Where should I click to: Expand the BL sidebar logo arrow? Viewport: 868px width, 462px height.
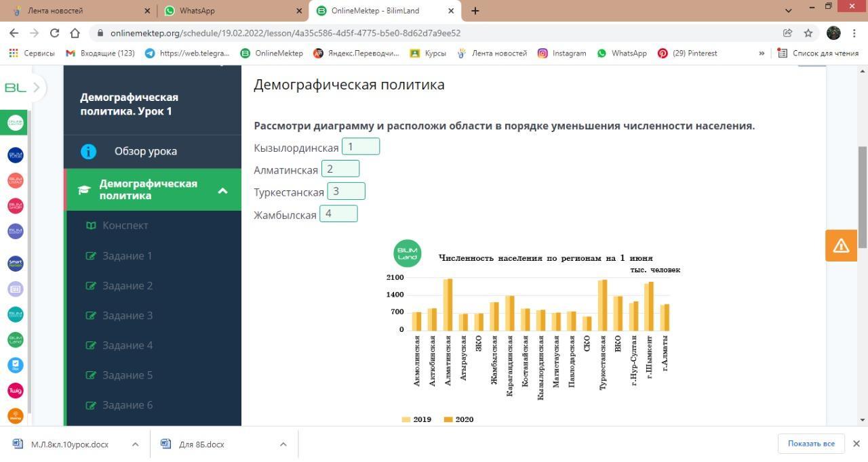click(36, 87)
